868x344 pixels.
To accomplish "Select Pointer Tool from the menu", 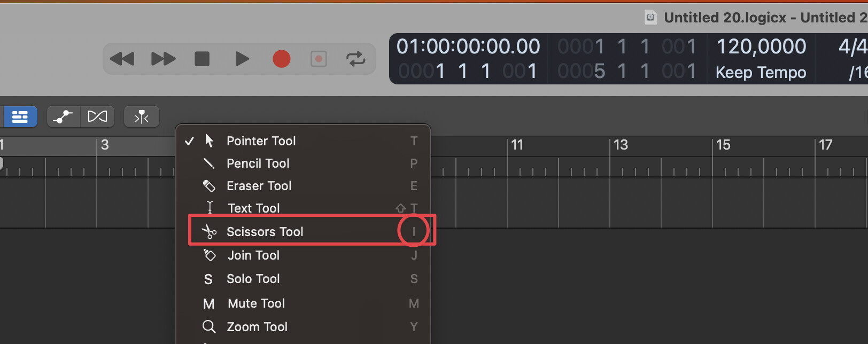I will point(261,141).
